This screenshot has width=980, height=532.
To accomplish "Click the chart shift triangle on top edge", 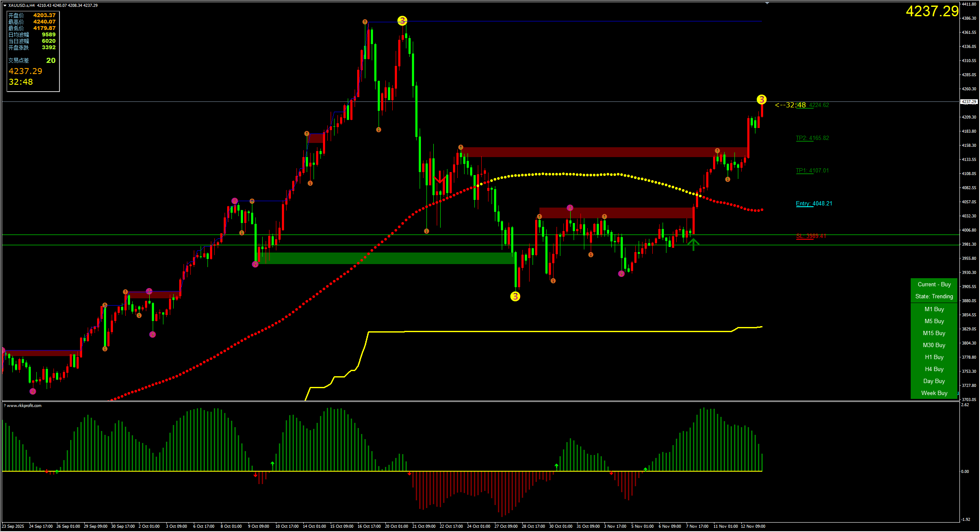I will point(767,3).
